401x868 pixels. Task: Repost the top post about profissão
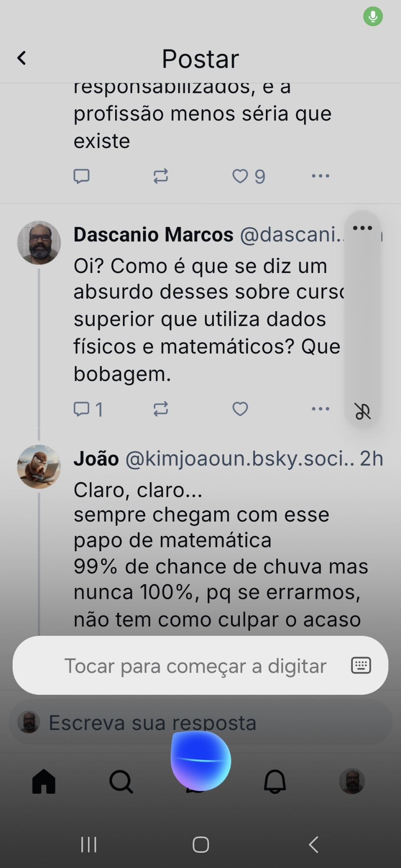click(161, 176)
